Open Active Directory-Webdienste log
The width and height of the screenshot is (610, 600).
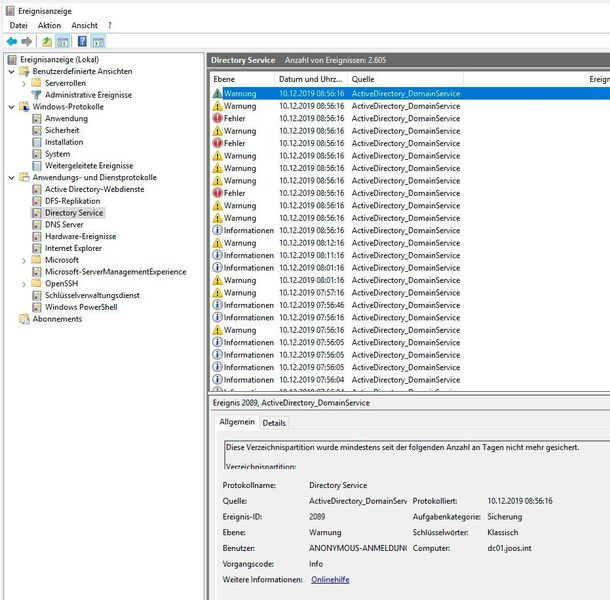tap(95, 189)
